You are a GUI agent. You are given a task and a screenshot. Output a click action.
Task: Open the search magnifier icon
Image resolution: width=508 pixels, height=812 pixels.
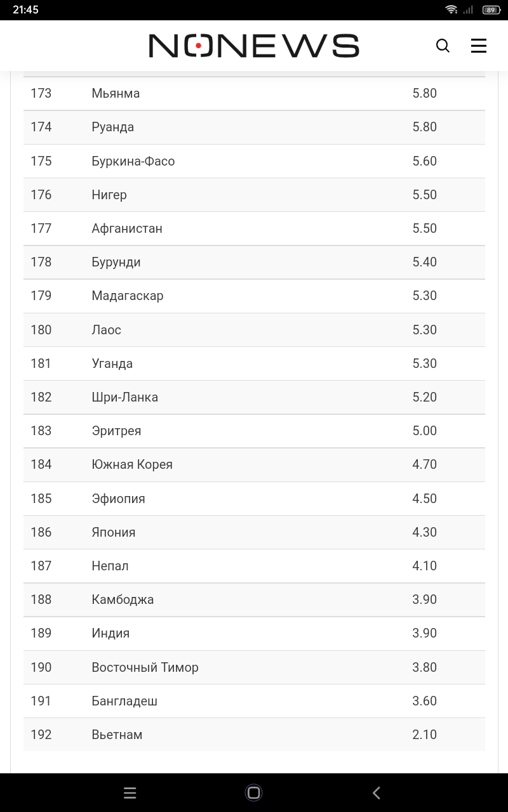[443, 46]
